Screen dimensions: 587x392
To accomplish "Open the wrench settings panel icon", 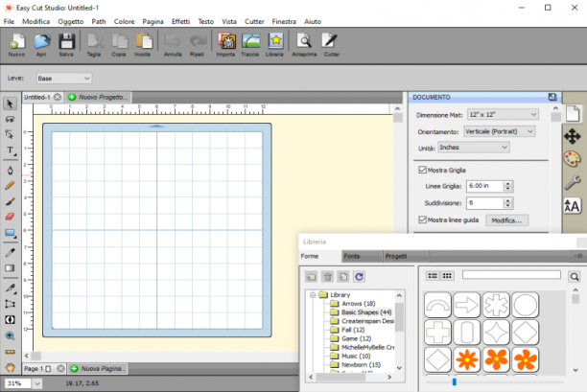I will click(572, 182).
